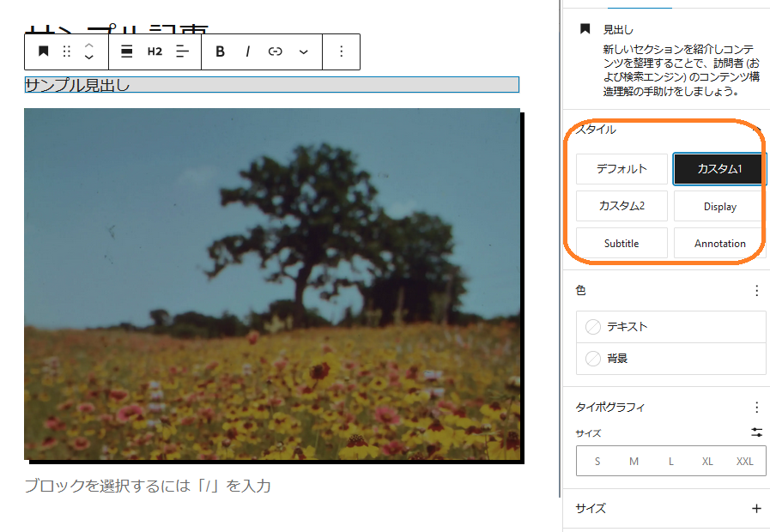This screenshot has height=532, width=770.
Task: Open the link insertion tool
Action: click(275, 51)
